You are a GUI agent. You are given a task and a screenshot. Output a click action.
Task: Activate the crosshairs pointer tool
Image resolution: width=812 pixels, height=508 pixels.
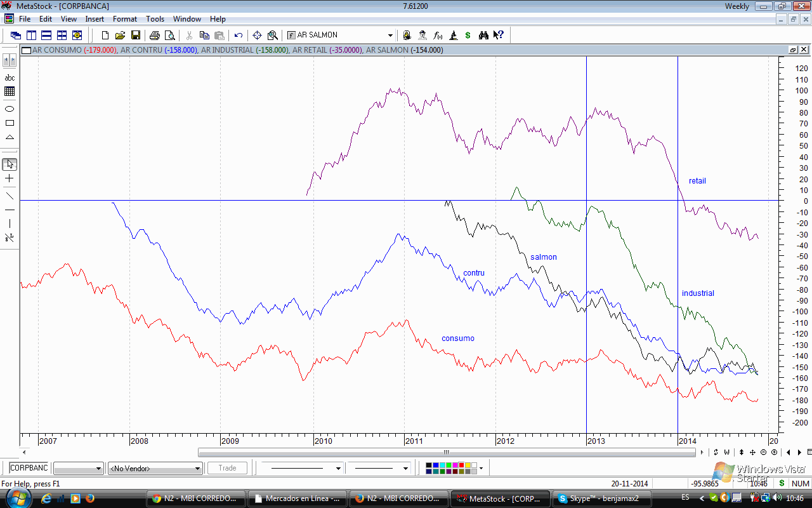[258, 36]
